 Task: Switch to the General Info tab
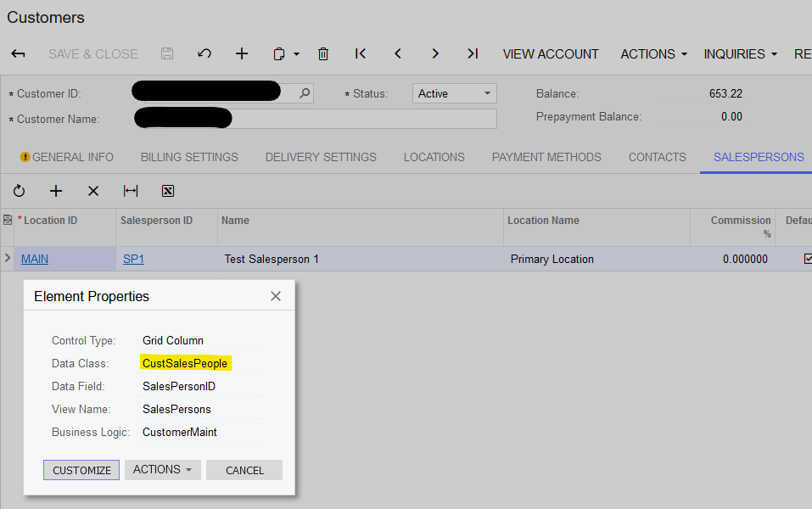(67, 157)
